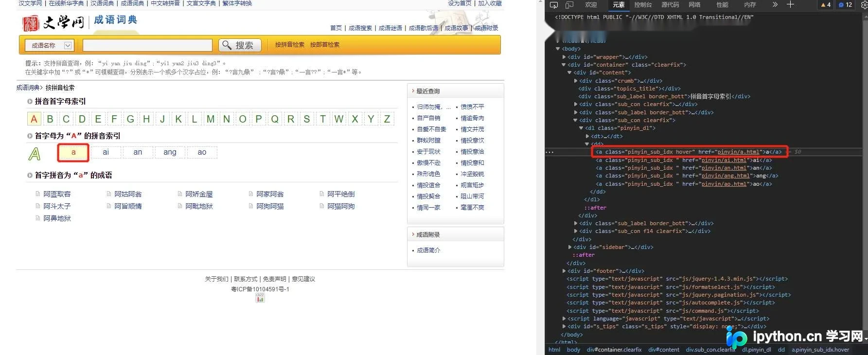
Task: Open DevTools settings with the gear icon
Action: 864,5
